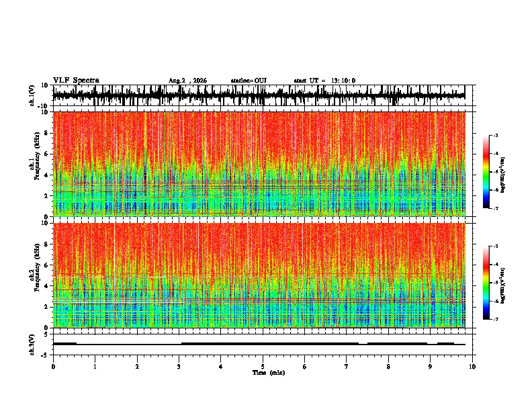Click the "-7" label on ch.1 color scale

pyautogui.click(x=495, y=208)
